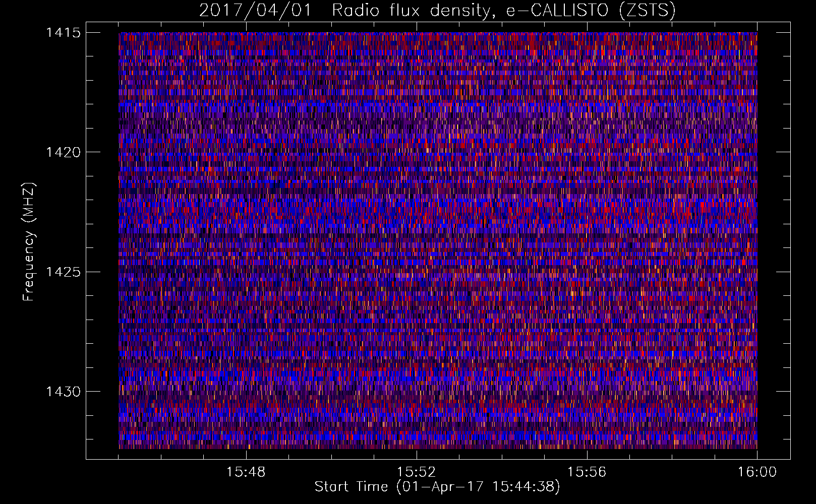Click the 15:48 time tick label
Screen dimensions: 816x504
[246, 472]
